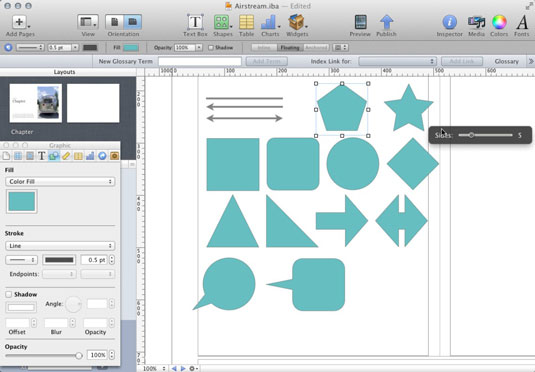
Task: Click inspector stroke color well
Action: coord(59,260)
